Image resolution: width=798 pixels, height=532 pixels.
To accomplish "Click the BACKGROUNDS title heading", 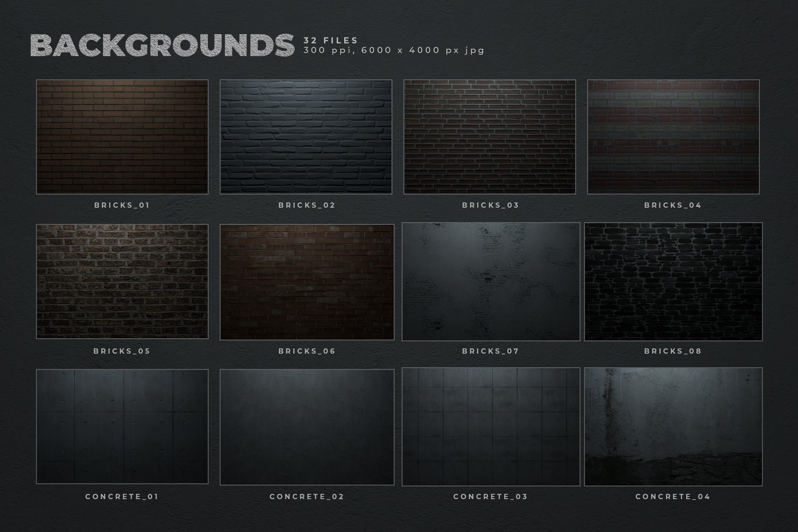I will [x=162, y=46].
